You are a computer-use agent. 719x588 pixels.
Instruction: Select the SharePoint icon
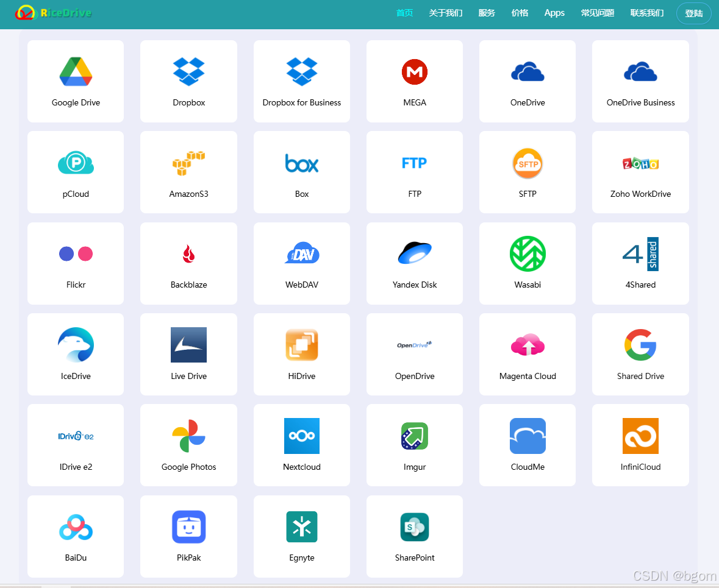point(415,526)
